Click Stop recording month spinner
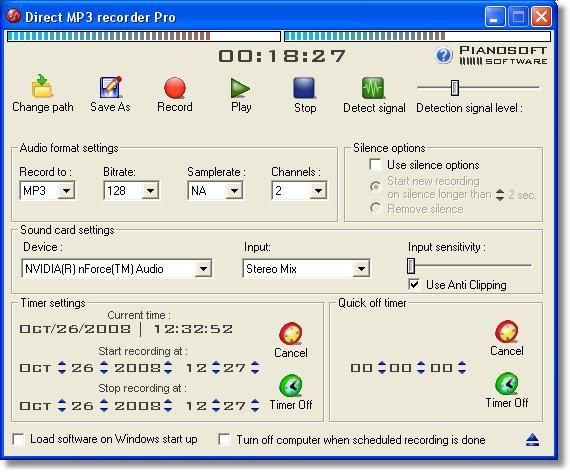Viewport: 570px width, 472px height. [62, 405]
